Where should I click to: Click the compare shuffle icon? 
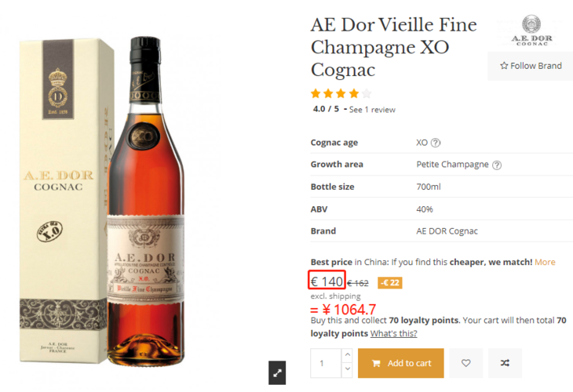pos(504,363)
